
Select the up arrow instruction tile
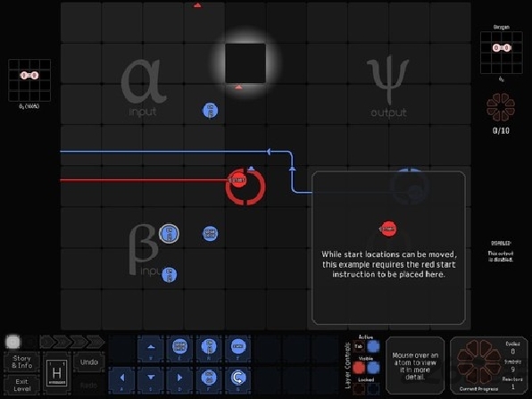click(x=151, y=348)
